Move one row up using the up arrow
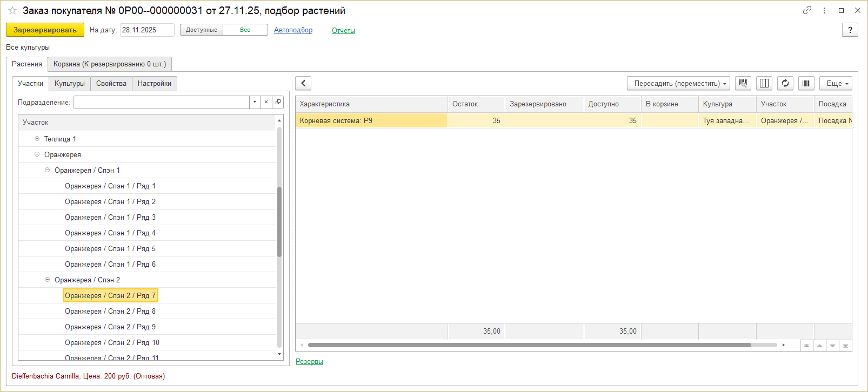The height and width of the screenshot is (392, 868). [x=819, y=346]
